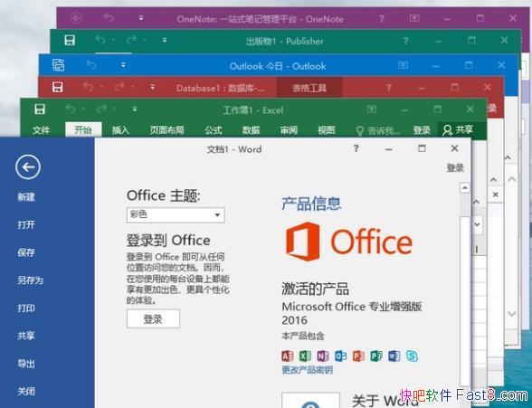Select 导出 in Word backstage menu
Image resolution: width=532 pixels, height=408 pixels.
pos(26,364)
